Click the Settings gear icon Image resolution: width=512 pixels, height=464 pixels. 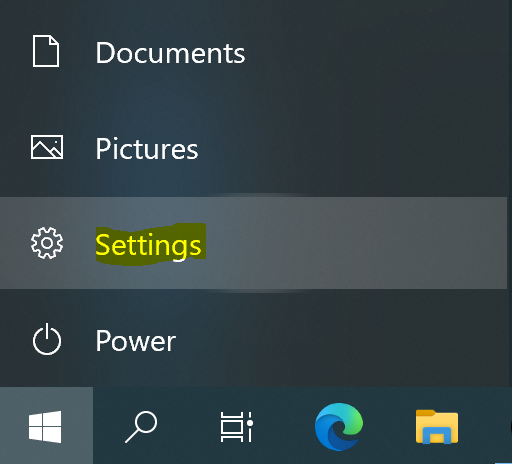pos(47,243)
